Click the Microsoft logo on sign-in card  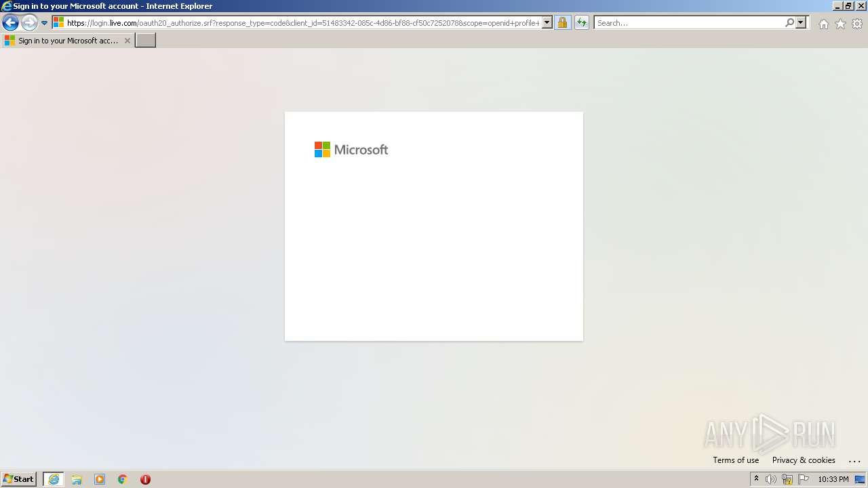point(351,150)
